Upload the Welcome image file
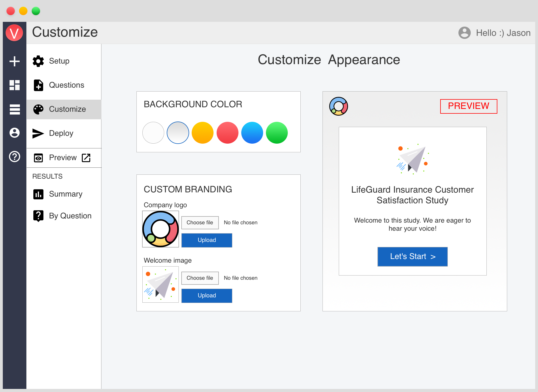Screen dimensions: 538x392 [x=207, y=296]
